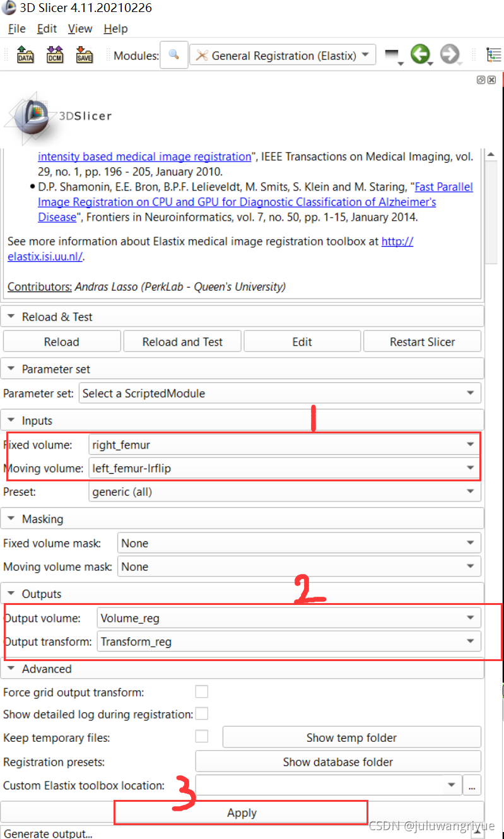The width and height of the screenshot is (504, 839).
Task: Browse for Elastix toolbox with ... button
Action: [x=472, y=785]
